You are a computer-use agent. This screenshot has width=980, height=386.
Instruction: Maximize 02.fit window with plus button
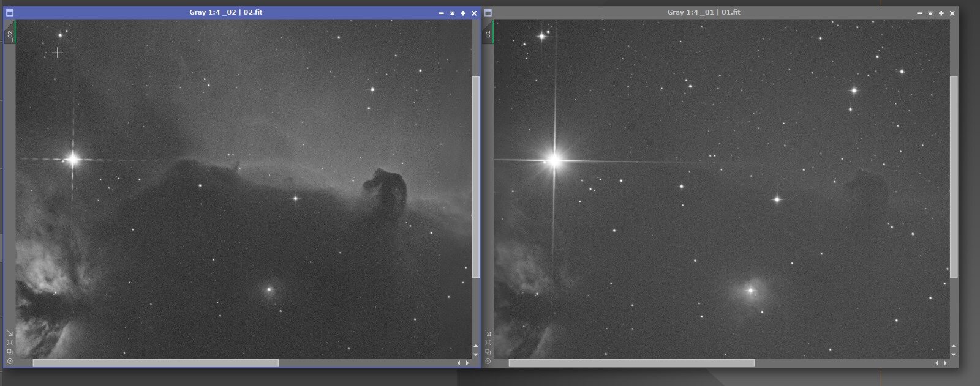click(x=463, y=13)
